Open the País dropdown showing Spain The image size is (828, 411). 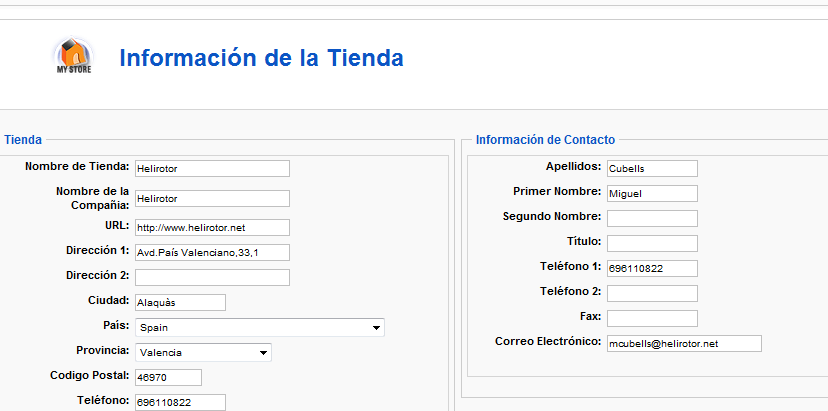(260, 328)
